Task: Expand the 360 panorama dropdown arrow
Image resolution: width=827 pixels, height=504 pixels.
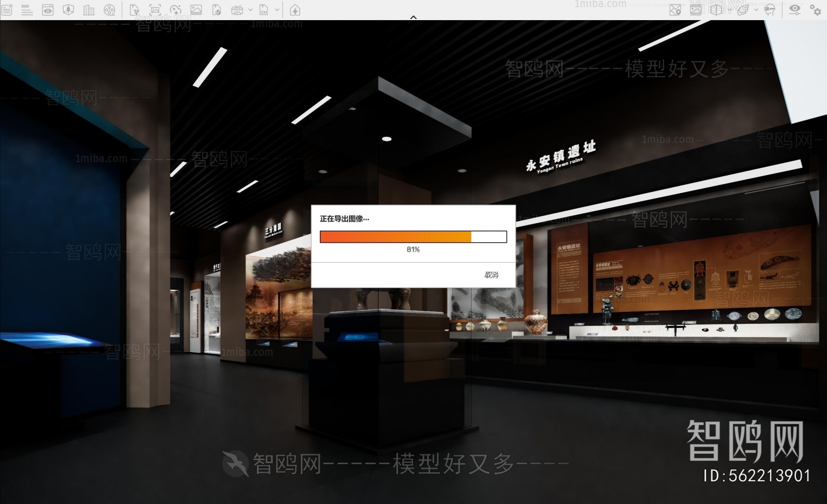Action: [x=251, y=10]
